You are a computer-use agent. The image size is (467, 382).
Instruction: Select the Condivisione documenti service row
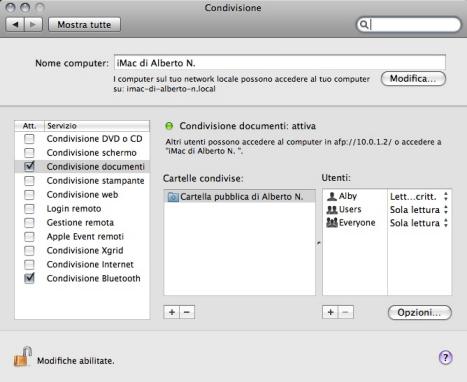click(82, 166)
